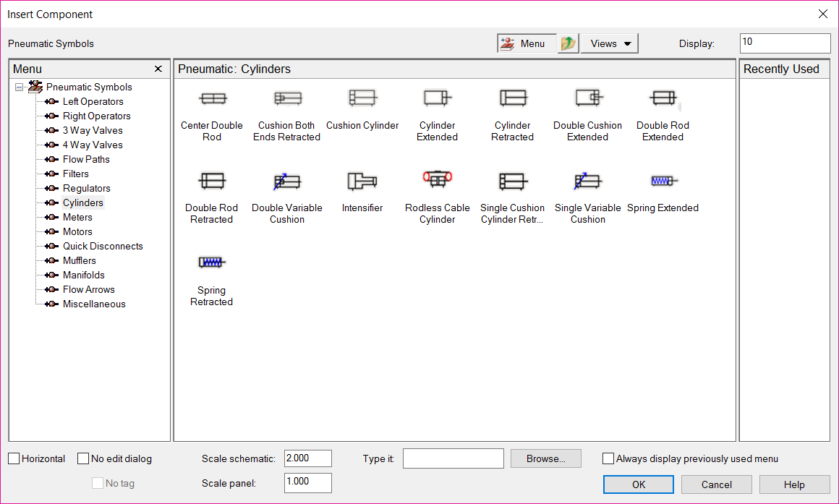Insert the Spring Extended cylinder symbol
This screenshot has width=839, height=504.
click(663, 181)
